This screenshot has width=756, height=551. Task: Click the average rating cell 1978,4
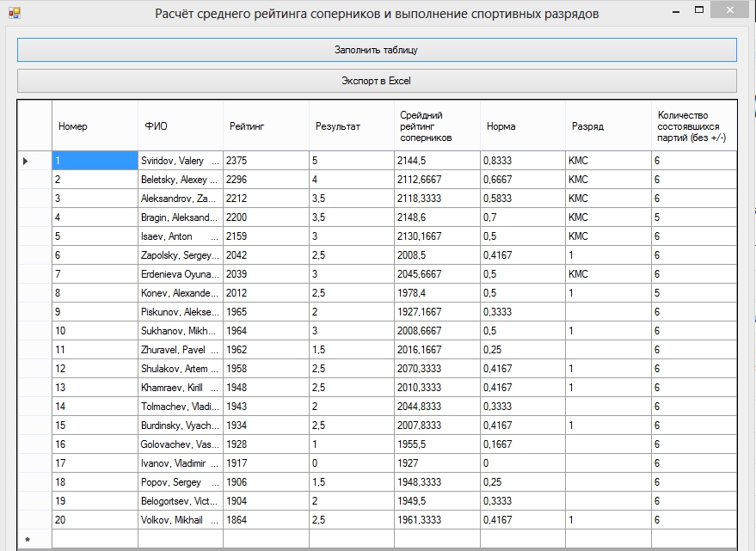437,292
